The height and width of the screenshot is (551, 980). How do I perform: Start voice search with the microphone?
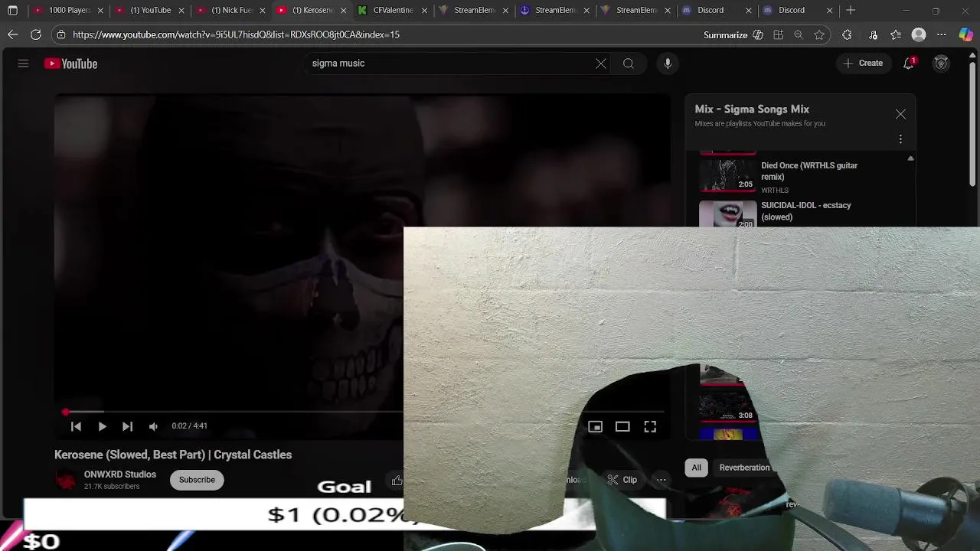pos(668,64)
